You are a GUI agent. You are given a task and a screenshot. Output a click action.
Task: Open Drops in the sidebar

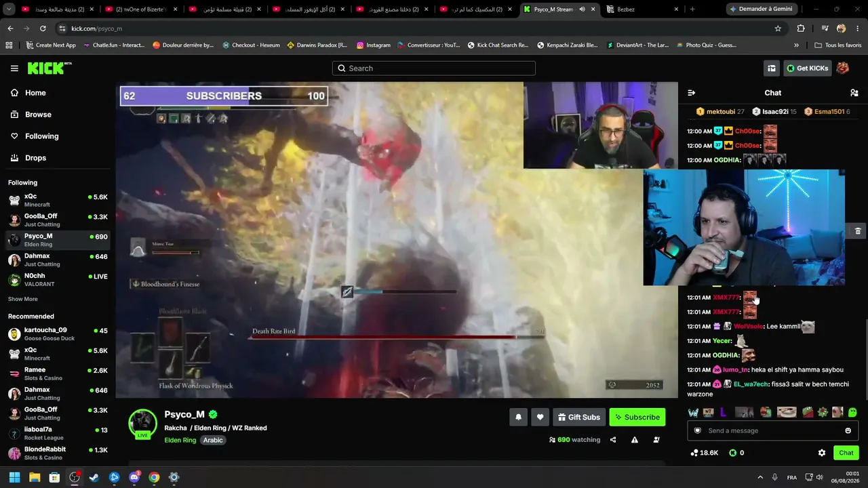point(35,158)
